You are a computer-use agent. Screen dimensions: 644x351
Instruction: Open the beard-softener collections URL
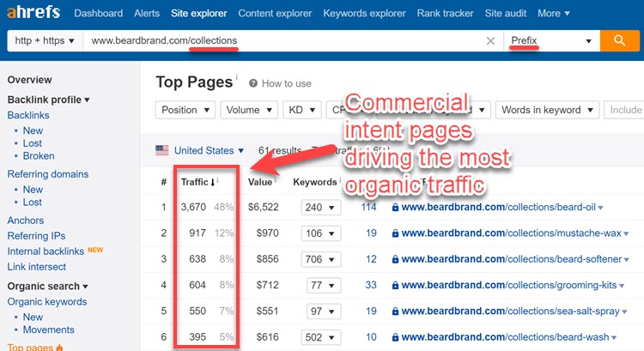click(512, 259)
